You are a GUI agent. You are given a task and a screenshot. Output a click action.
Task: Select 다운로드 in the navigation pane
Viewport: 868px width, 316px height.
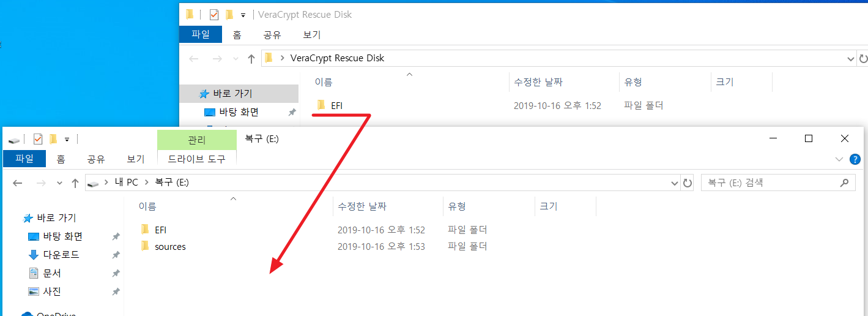61,255
